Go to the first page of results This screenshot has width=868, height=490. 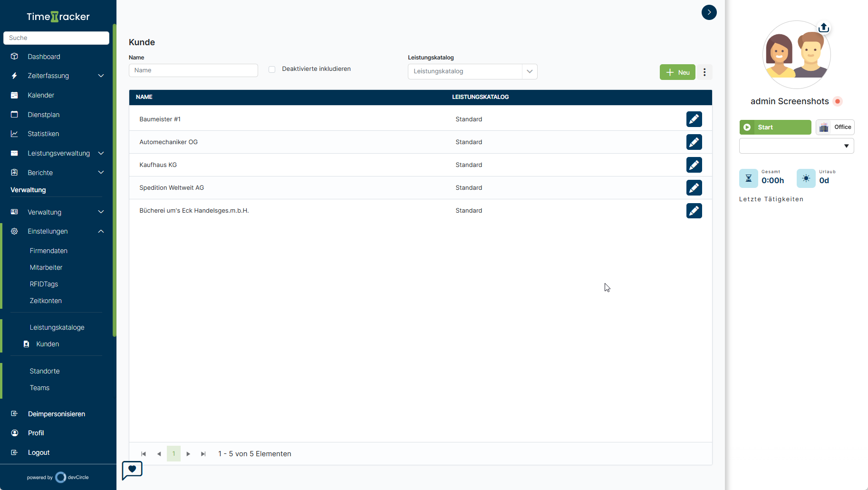click(144, 454)
